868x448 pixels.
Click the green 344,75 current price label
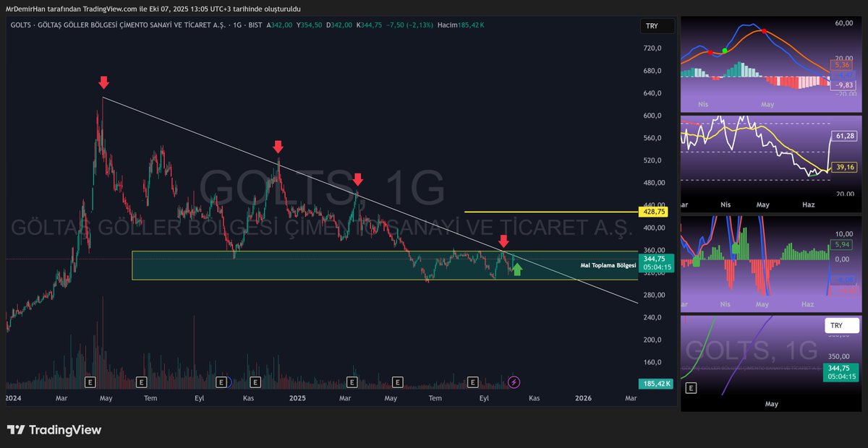click(x=656, y=262)
